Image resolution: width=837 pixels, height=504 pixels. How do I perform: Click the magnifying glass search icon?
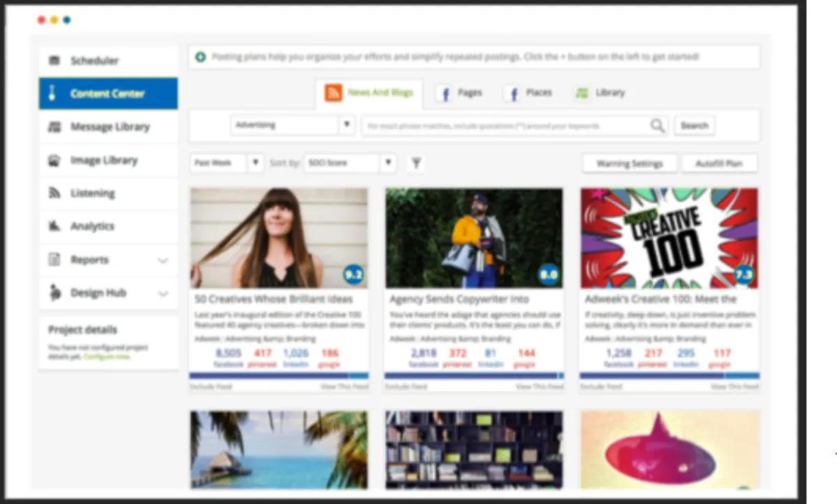click(x=658, y=125)
